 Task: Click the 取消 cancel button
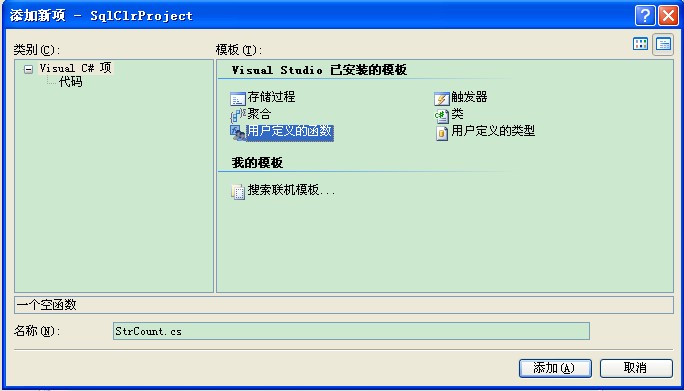[636, 368]
